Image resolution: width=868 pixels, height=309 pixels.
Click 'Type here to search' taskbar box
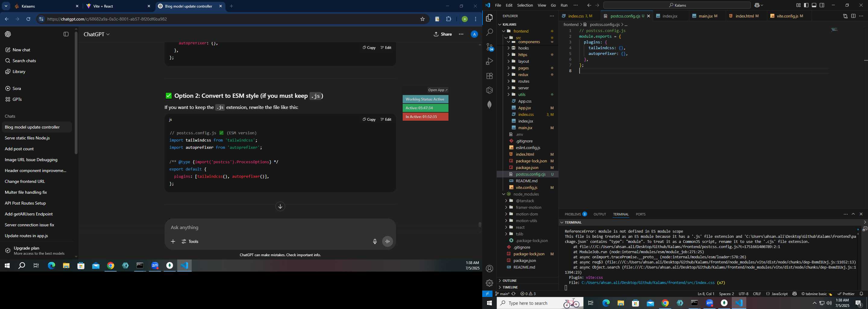540,303
